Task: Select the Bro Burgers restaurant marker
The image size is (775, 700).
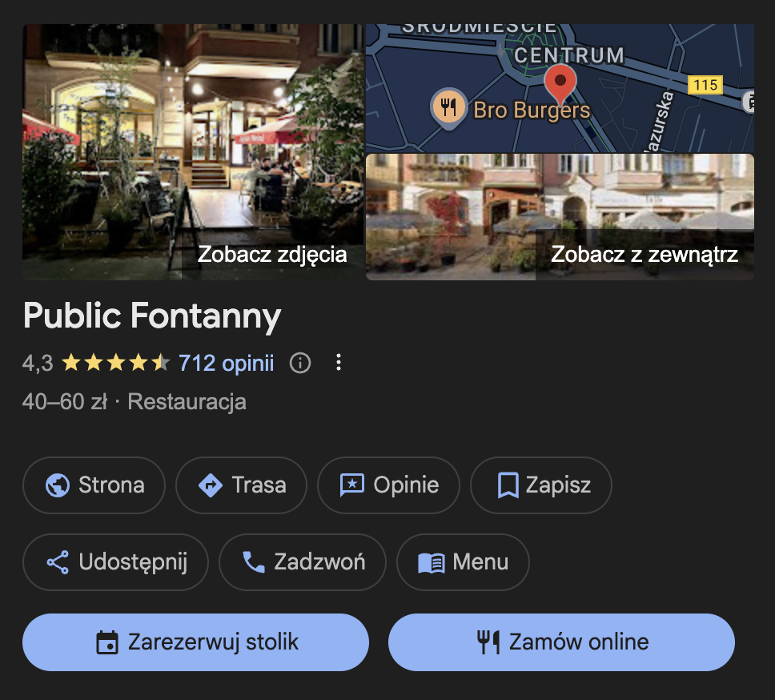Action: [x=449, y=109]
